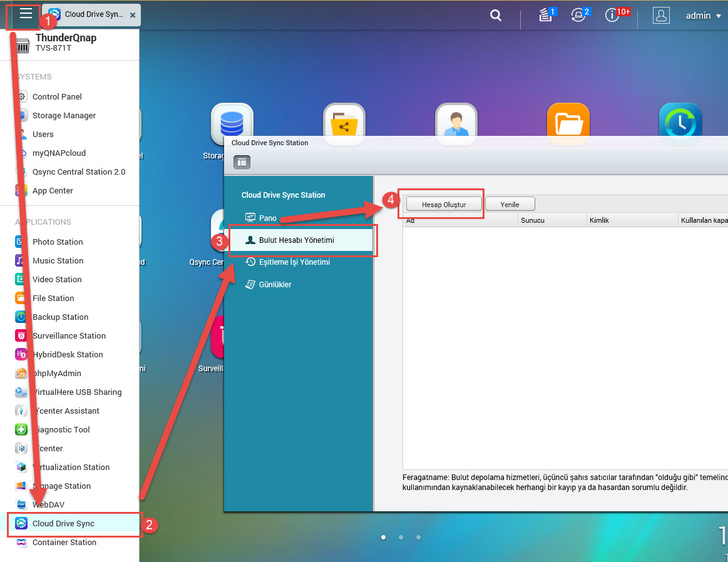
Task: Click the Cloud Drive Sync menu icon
Action: (x=21, y=523)
